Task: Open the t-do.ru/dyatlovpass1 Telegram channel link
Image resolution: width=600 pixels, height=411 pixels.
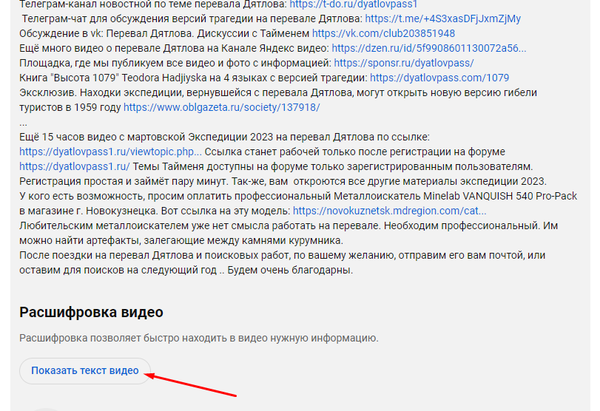Action: coord(353,5)
